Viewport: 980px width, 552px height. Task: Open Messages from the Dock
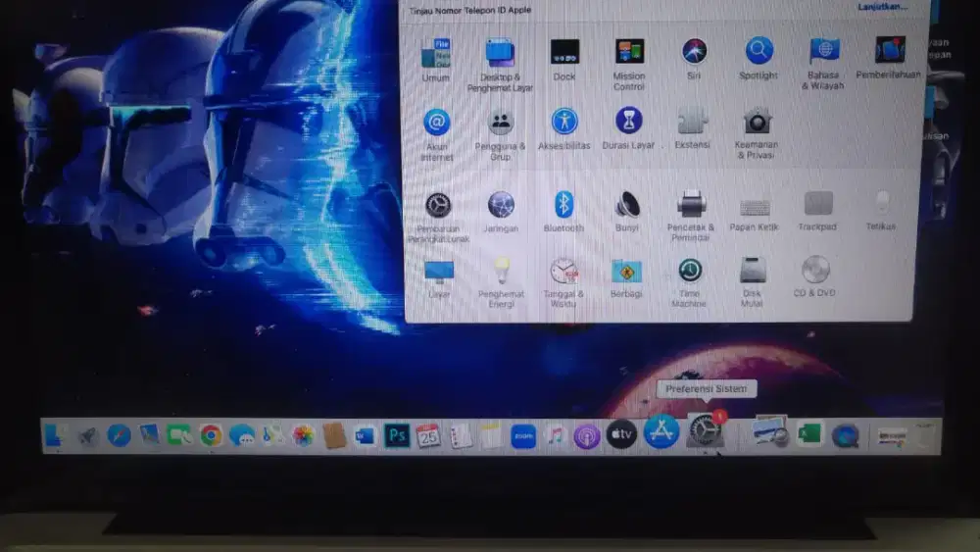click(241, 435)
